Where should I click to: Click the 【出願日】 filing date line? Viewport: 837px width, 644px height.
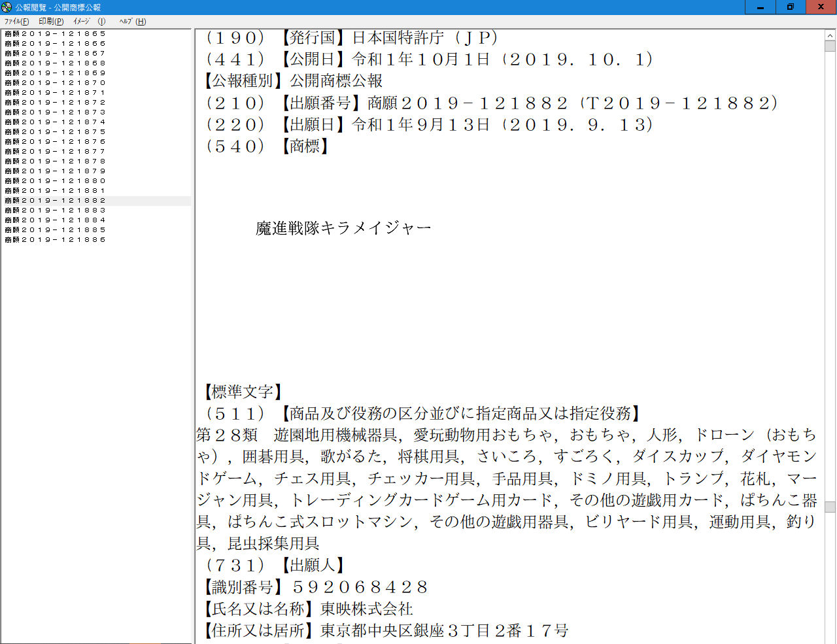[x=429, y=124]
